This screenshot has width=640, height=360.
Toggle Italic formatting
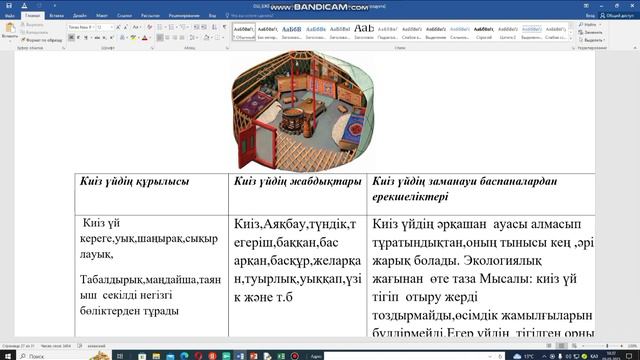(78, 38)
